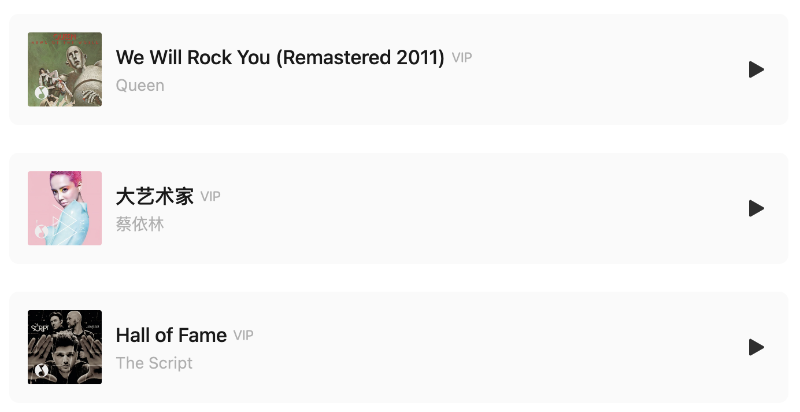Click VIP badge beside Hall of Fame

tap(244, 335)
